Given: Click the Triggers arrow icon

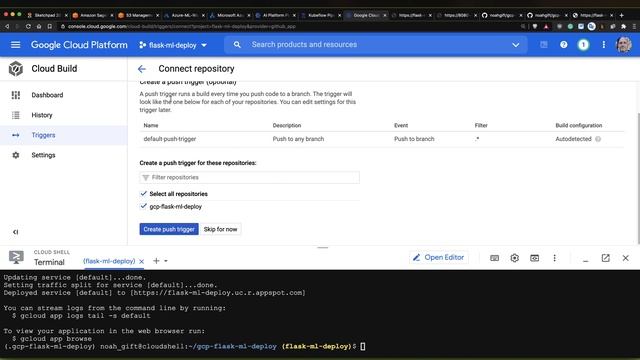Looking at the screenshot, I should click(16, 135).
